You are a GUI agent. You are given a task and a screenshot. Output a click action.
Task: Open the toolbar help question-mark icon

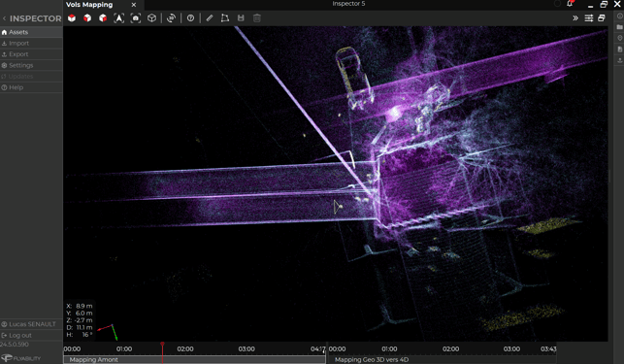(190, 17)
